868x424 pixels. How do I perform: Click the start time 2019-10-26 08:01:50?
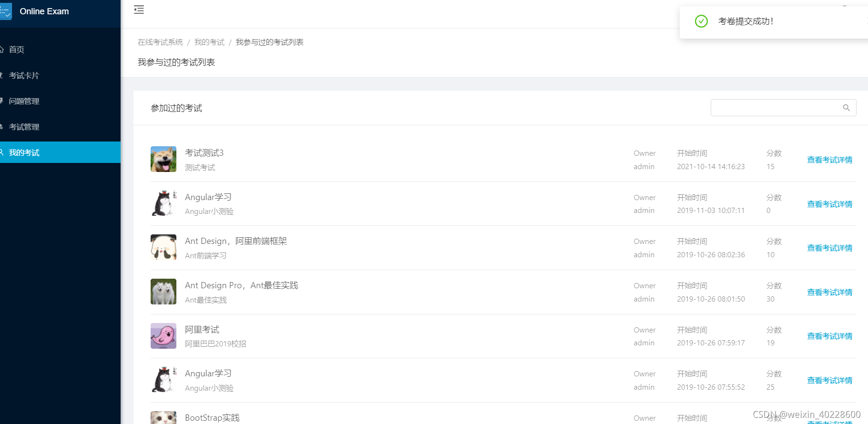click(711, 299)
